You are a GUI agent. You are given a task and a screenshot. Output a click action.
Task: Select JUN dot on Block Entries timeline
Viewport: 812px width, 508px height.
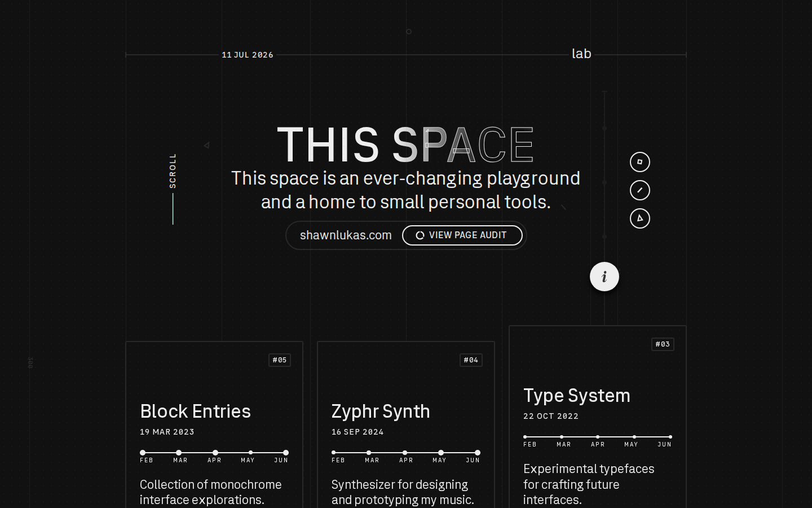286,453
